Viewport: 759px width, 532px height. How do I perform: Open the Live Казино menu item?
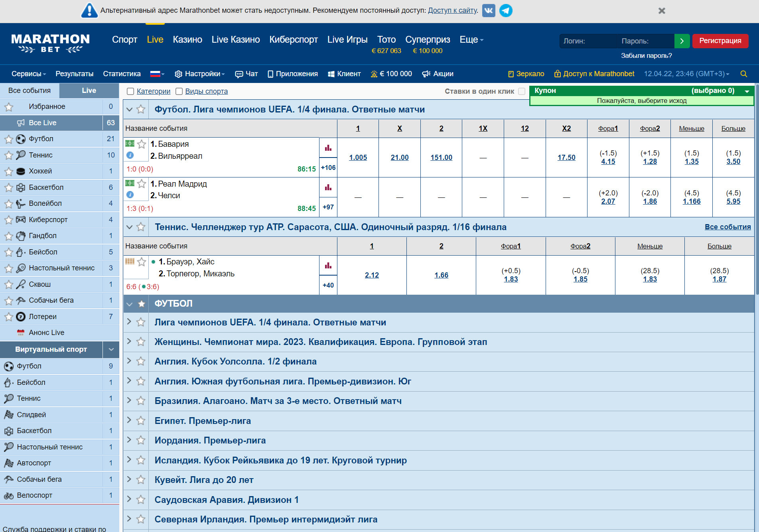coord(236,39)
